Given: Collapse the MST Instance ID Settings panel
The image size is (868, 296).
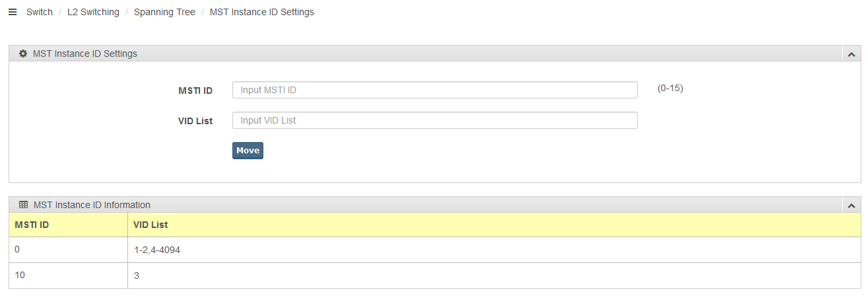Looking at the screenshot, I should [851, 54].
